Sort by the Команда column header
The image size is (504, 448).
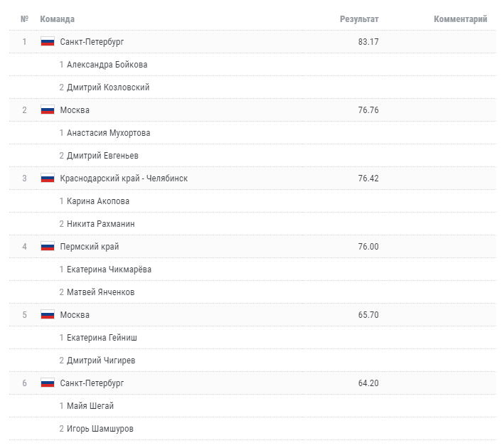tap(57, 19)
